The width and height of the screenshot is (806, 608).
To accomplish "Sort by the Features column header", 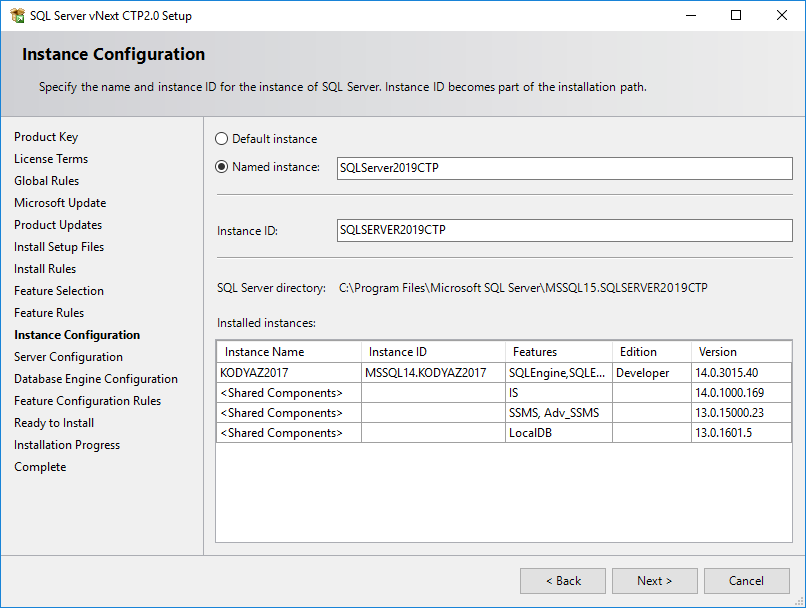I will (x=559, y=352).
